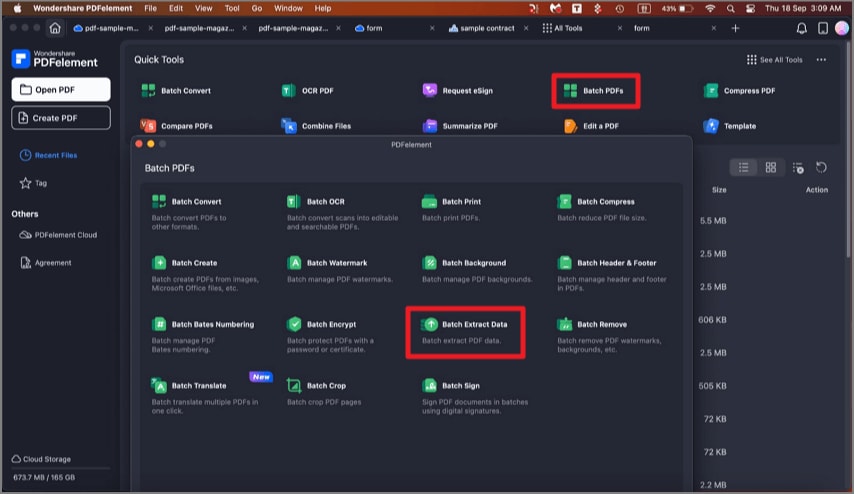Image resolution: width=854 pixels, height=494 pixels.
Task: Add a new tab
Action: point(735,28)
